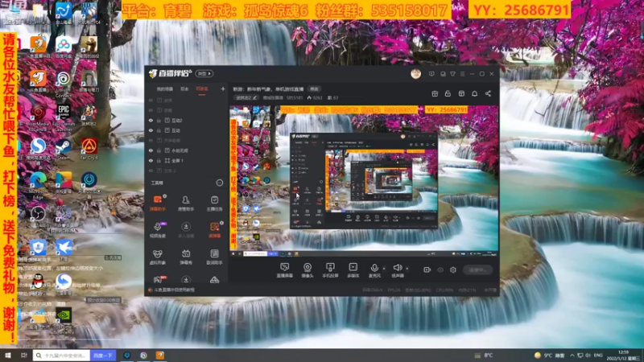Viewport: 644px width, 362px height.
Task: Add a 多媒体 media source
Action: (353, 270)
